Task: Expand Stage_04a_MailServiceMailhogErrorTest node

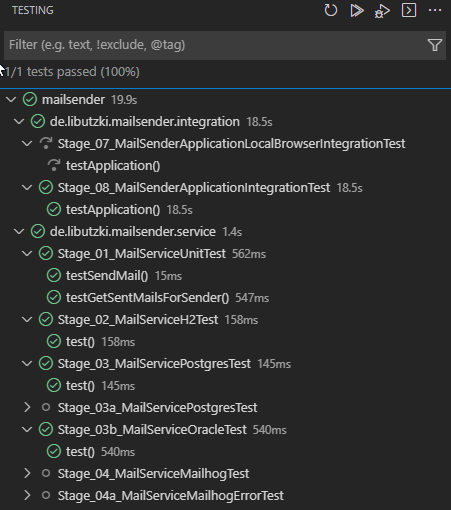Action: [27, 495]
